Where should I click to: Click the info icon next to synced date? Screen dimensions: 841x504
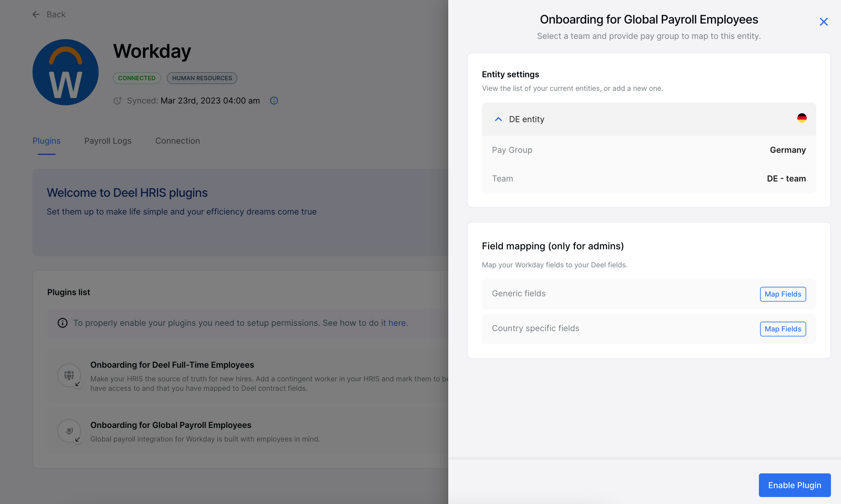(x=274, y=100)
